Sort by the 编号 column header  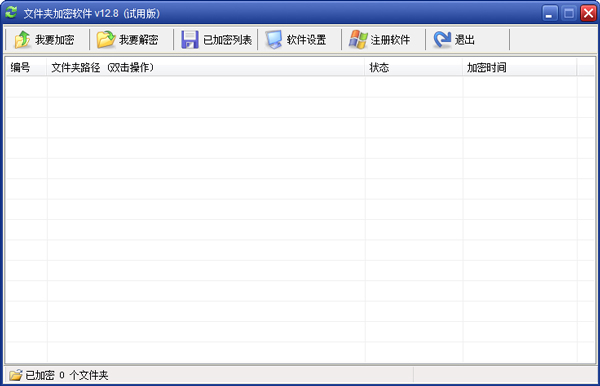click(26, 68)
